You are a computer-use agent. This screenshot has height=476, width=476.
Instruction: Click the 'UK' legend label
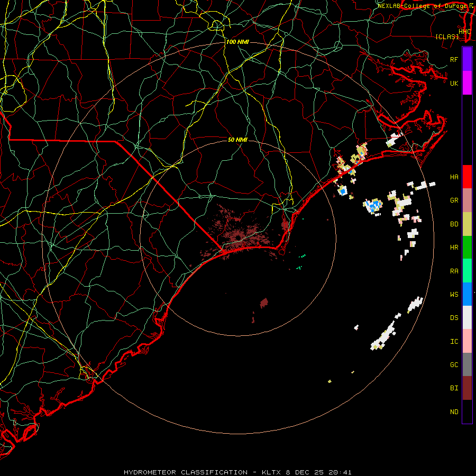point(454,84)
